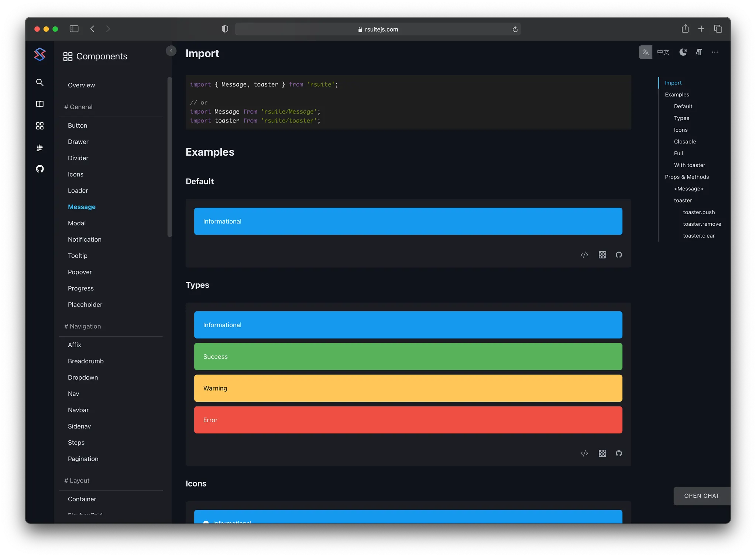Click the OPEN CHAT button

tap(701, 496)
